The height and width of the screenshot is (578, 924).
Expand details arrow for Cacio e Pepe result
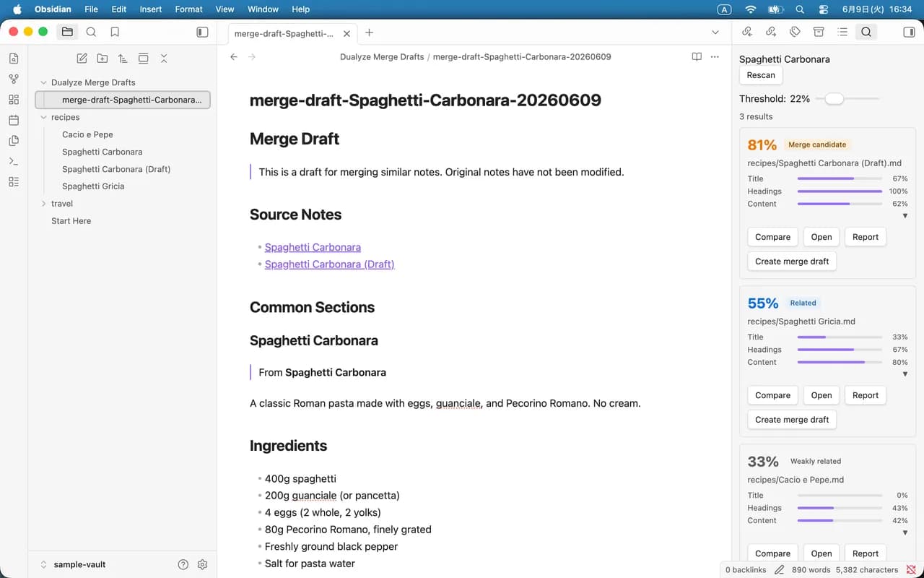(905, 532)
